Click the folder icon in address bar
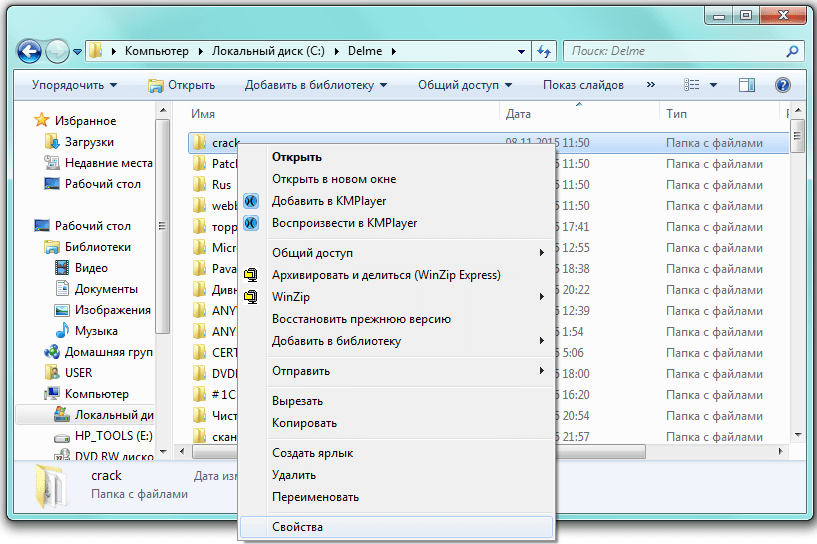The image size is (817, 544). [x=95, y=51]
